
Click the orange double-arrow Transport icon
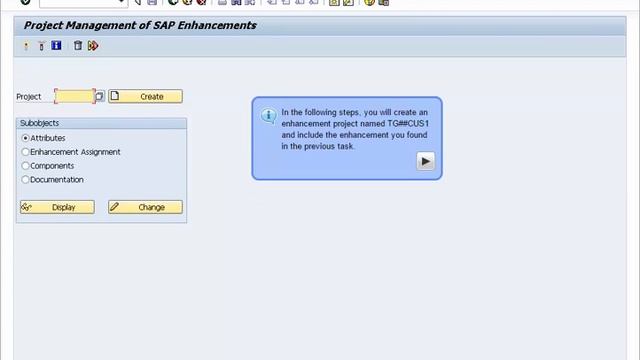tap(93, 45)
